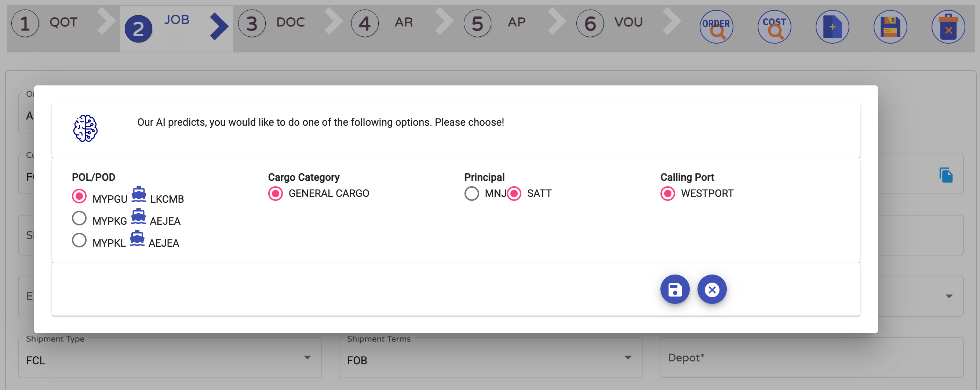Screen dimensions: 980x390
Task: Save the AI prediction choices in dialog
Action: tap(675, 289)
